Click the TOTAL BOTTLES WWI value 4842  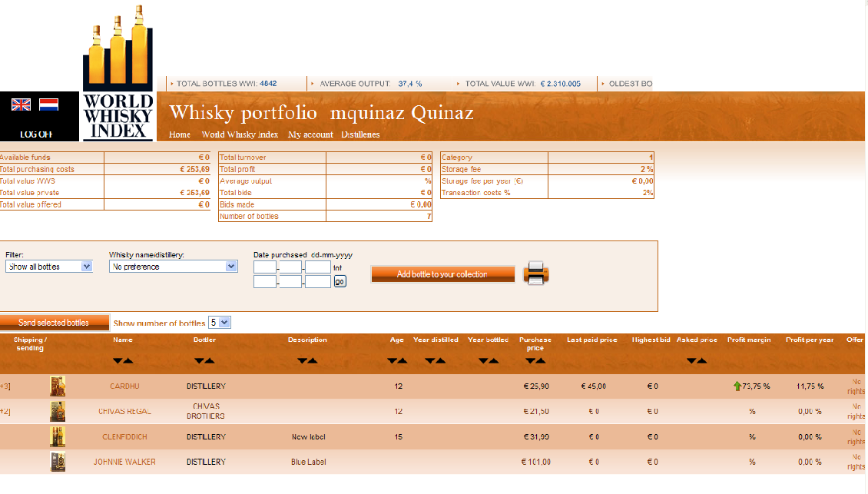point(268,84)
